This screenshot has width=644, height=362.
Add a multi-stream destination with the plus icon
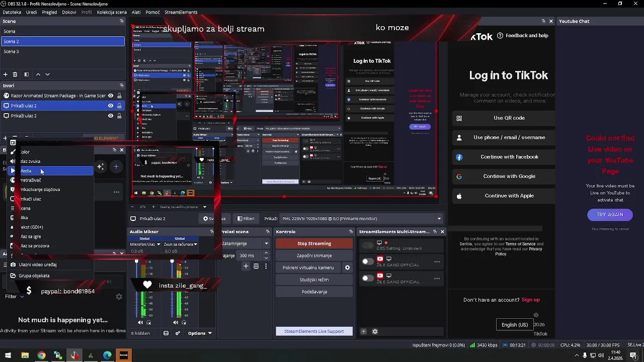pyautogui.click(x=364, y=331)
